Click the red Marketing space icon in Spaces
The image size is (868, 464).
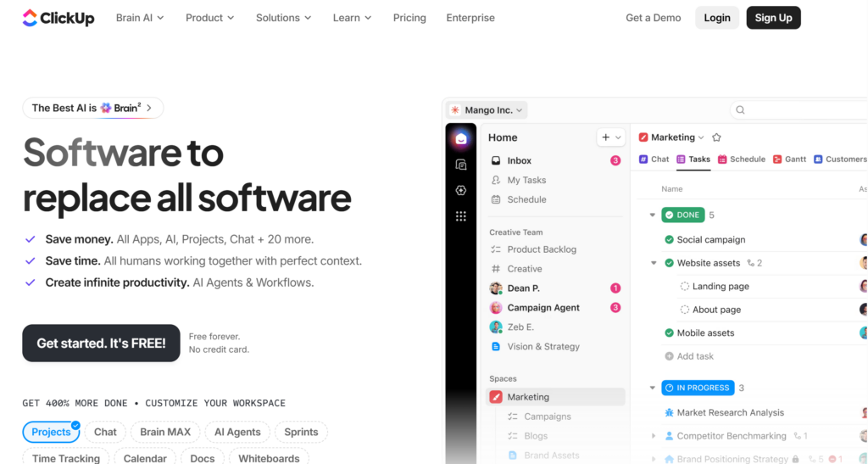coord(496,397)
